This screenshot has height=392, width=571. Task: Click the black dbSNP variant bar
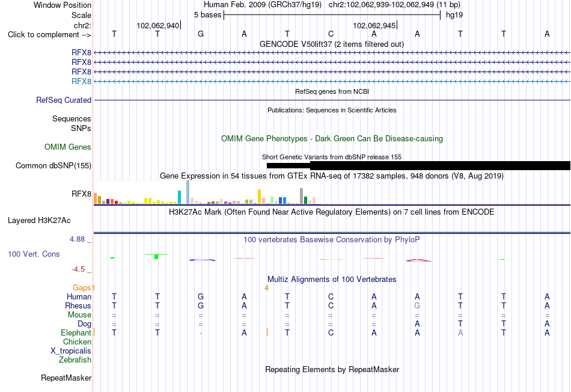pos(418,166)
